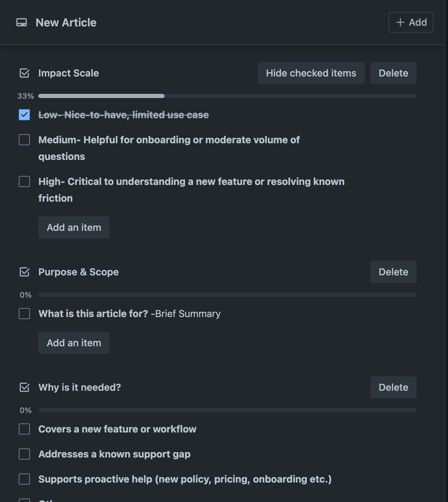448x502 pixels.
Task: Click the plus Add button
Action: click(411, 23)
